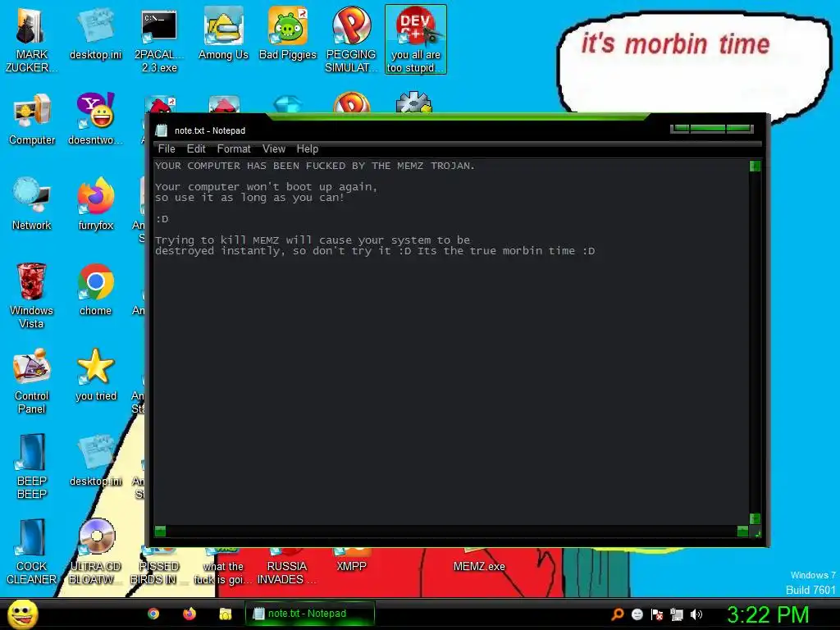The height and width of the screenshot is (630, 840).
Task: Launch Firefox from the taskbar
Action: coord(189,614)
